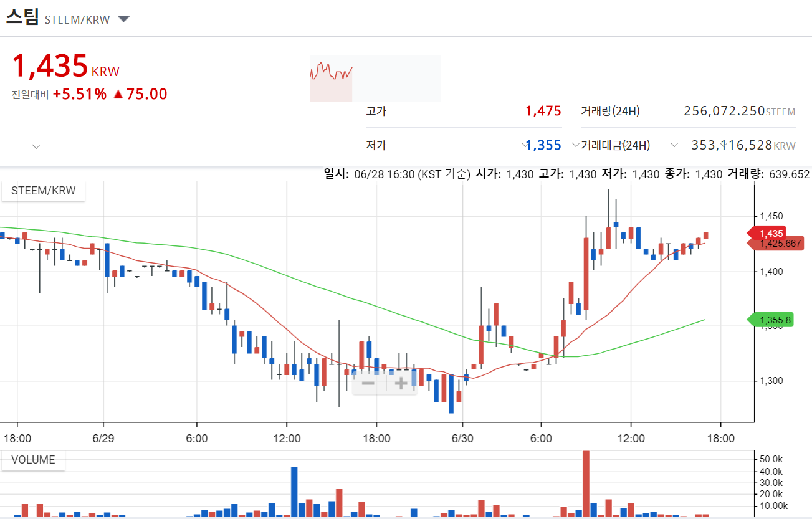The image size is (812, 519).
Task: Click the 50.0k volume axis label
Action: coord(771,459)
